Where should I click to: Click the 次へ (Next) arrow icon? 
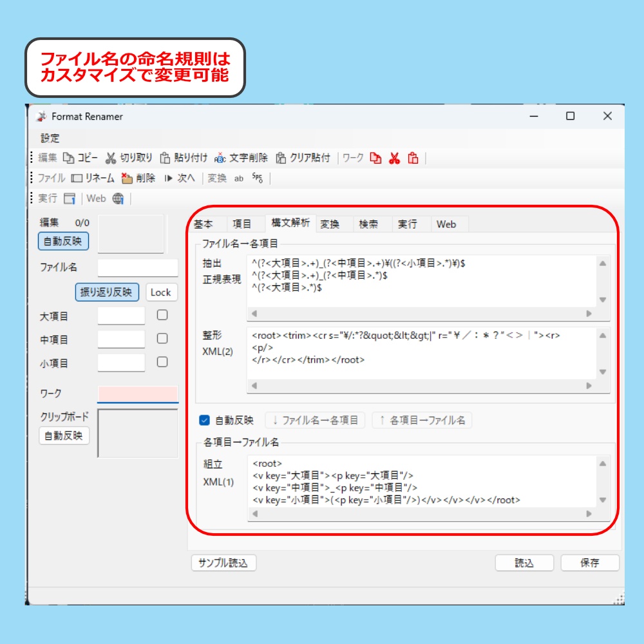(167, 178)
